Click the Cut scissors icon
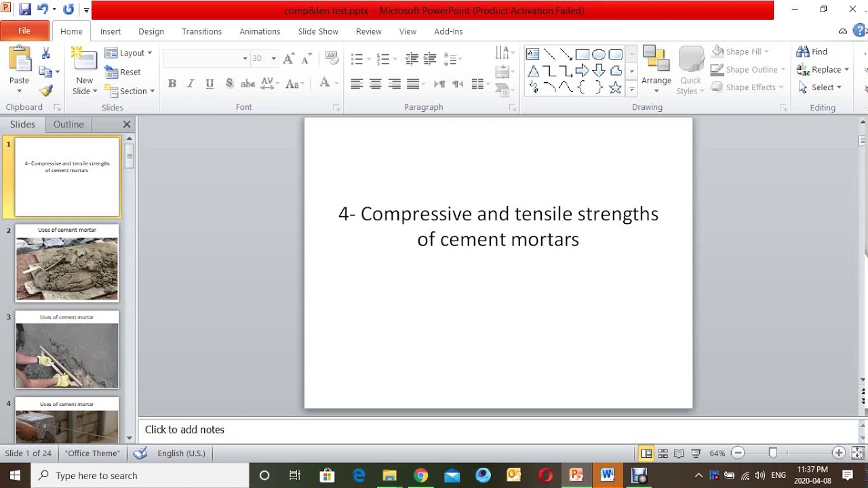Image resolution: width=868 pixels, height=488 pixels. click(46, 53)
